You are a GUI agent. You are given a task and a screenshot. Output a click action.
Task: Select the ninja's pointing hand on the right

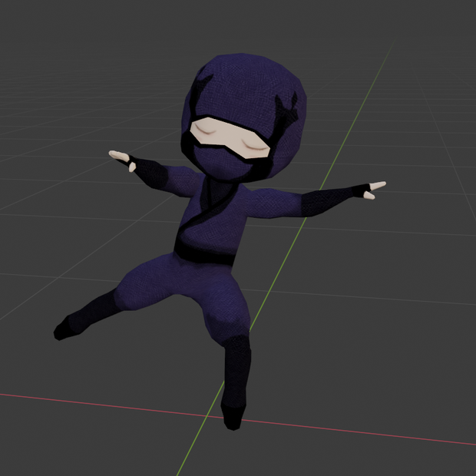375,190
